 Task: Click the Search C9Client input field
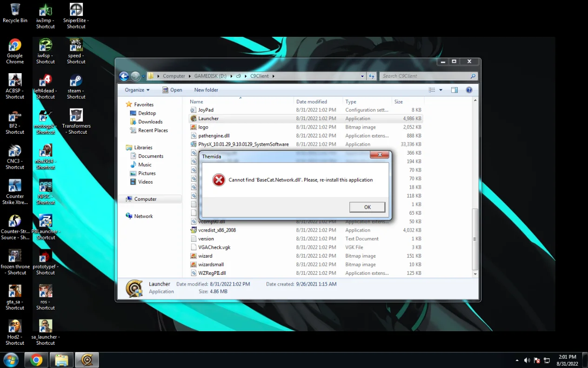(429, 76)
